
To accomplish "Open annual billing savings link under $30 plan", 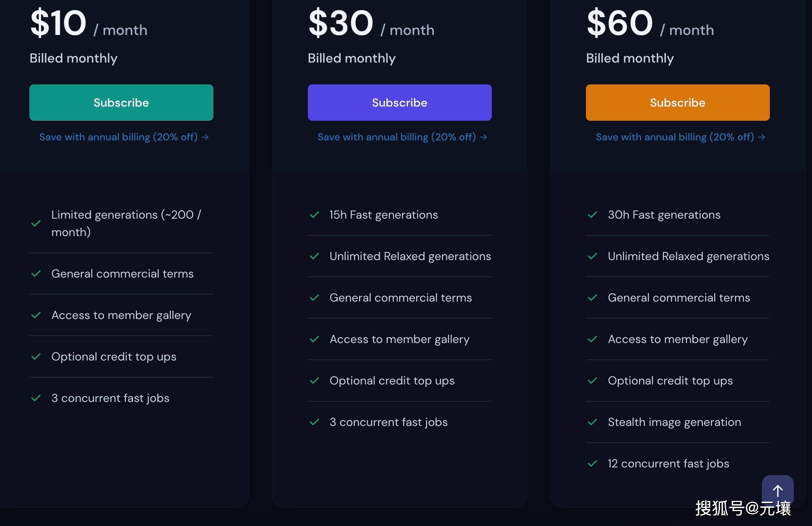I will [397, 137].
